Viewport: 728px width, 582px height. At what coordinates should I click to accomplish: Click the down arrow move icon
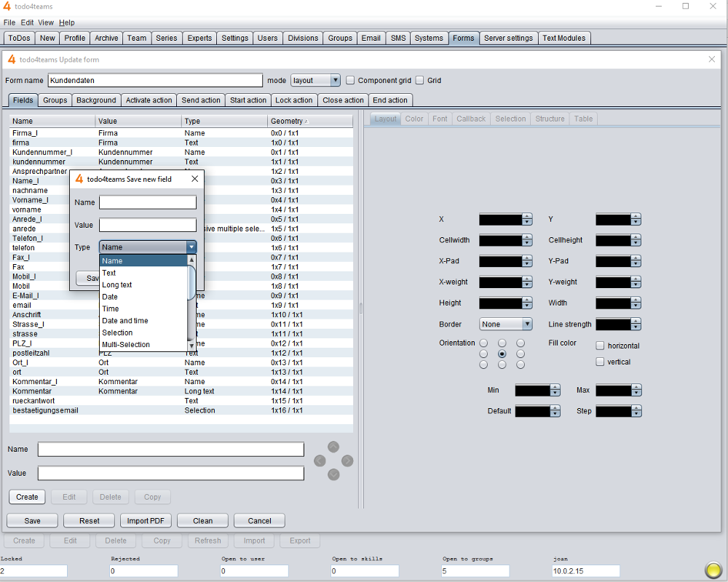click(333, 474)
